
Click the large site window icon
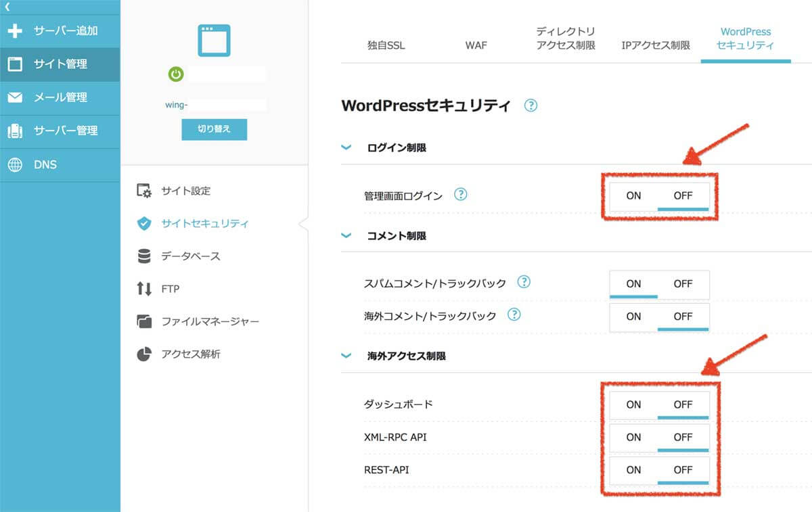tap(214, 41)
